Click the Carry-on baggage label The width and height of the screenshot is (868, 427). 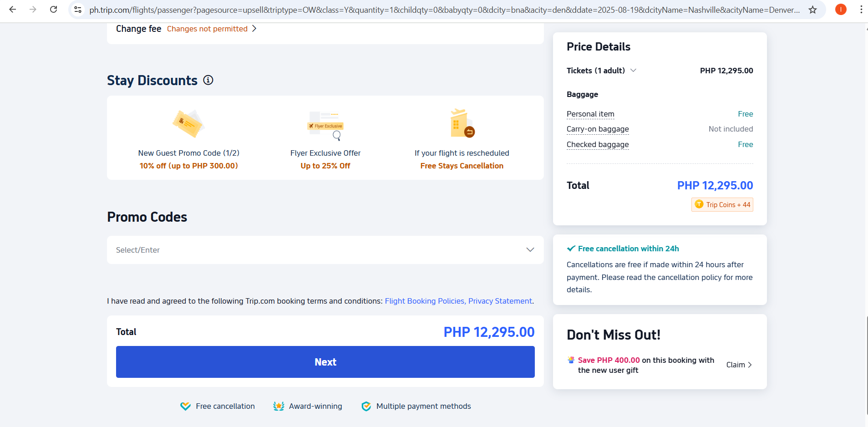(598, 129)
